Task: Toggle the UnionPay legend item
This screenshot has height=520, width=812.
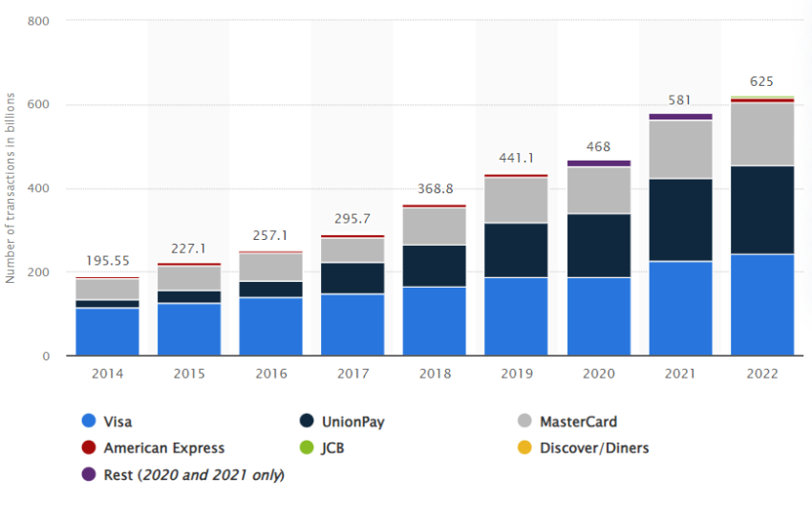Action: coord(342,422)
